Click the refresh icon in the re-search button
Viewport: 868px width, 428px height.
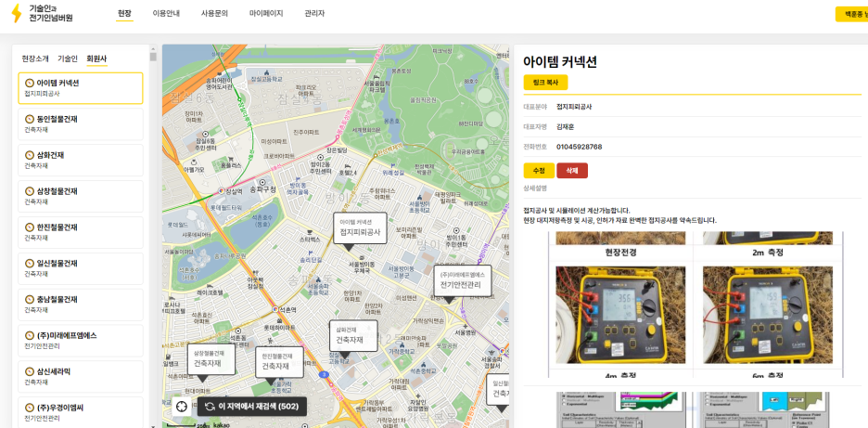coord(210,407)
